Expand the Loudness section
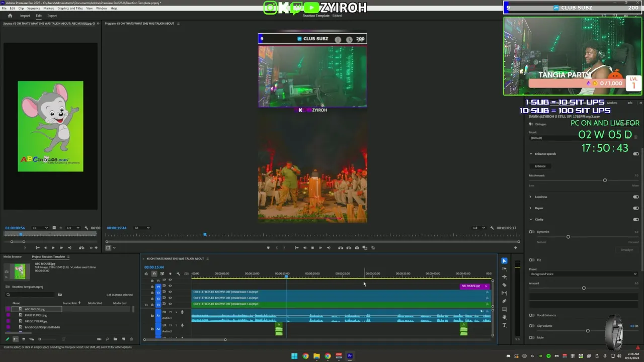Image resolution: width=644 pixels, height=362 pixels. coord(530,197)
